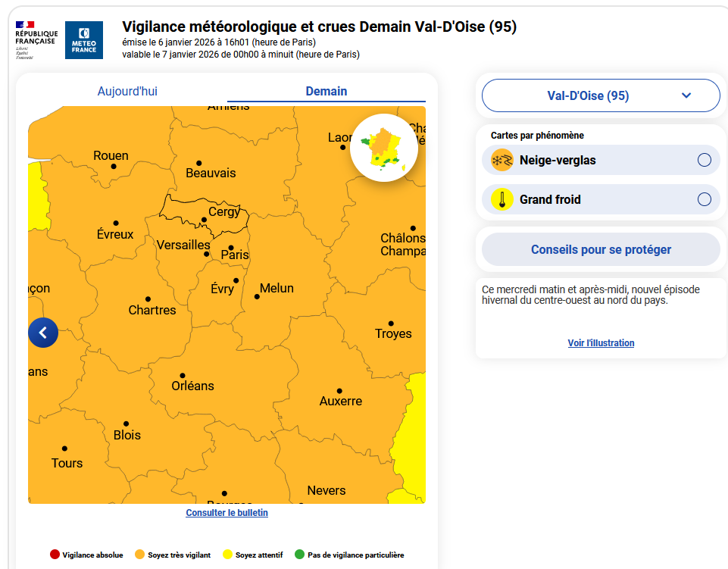The image size is (728, 569).
Task: Select the Grand froid radio button
Action: (704, 199)
